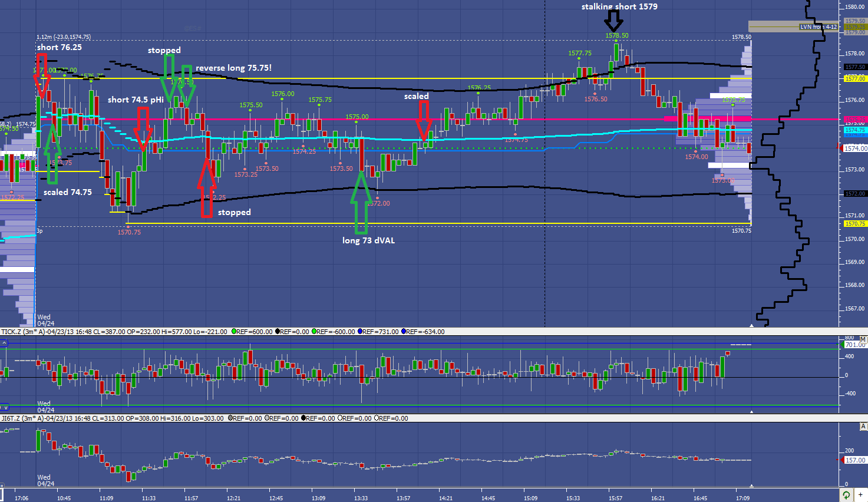This screenshot has width=868, height=502.
Task: Click the A scale button on JI6T.Z pane
Action: coord(864,426)
